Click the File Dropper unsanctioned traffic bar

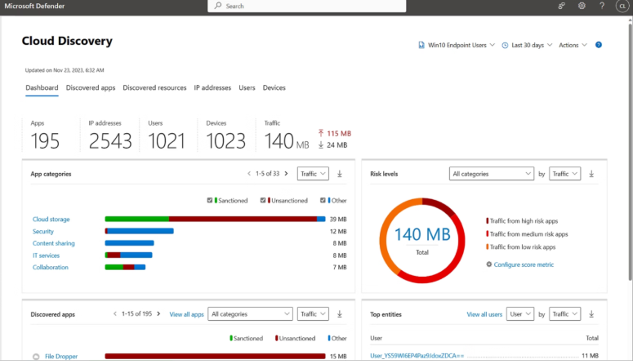point(215,357)
